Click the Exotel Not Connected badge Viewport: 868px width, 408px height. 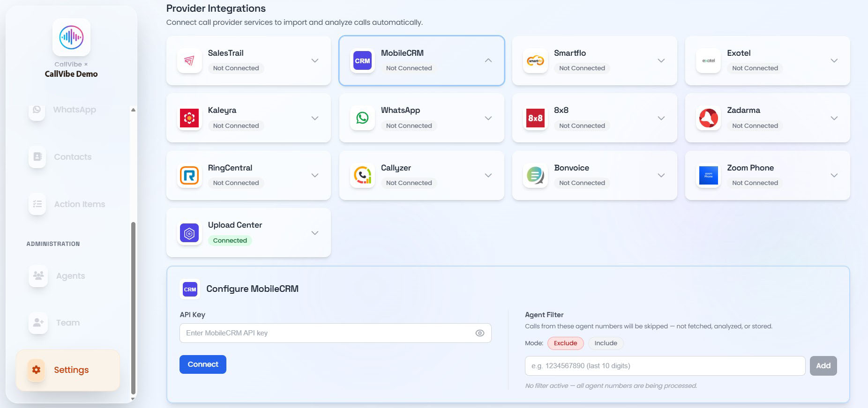click(755, 68)
